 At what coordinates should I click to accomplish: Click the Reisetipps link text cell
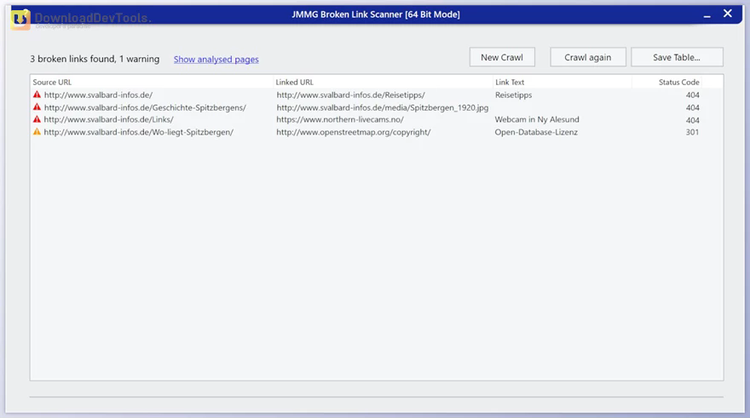pos(513,95)
